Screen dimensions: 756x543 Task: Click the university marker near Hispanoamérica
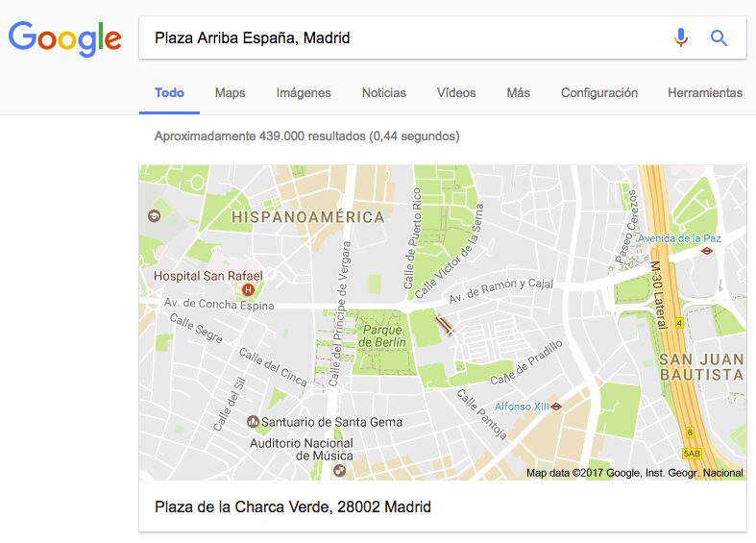pos(154,215)
